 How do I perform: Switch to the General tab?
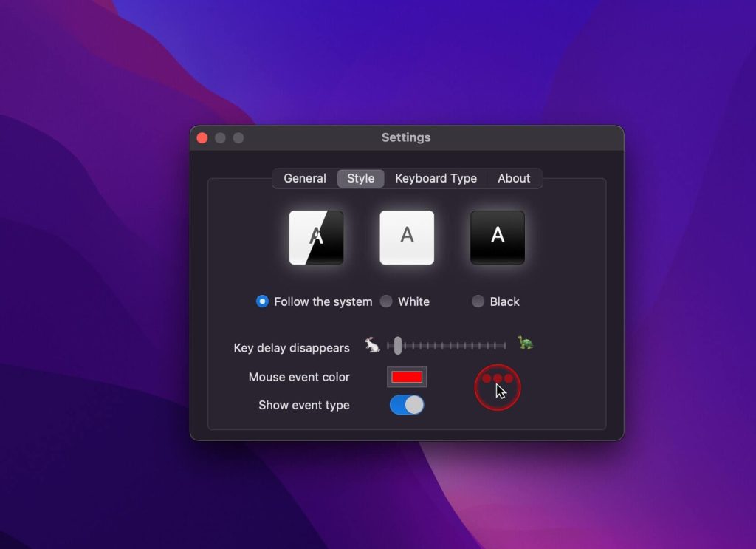pyautogui.click(x=305, y=178)
